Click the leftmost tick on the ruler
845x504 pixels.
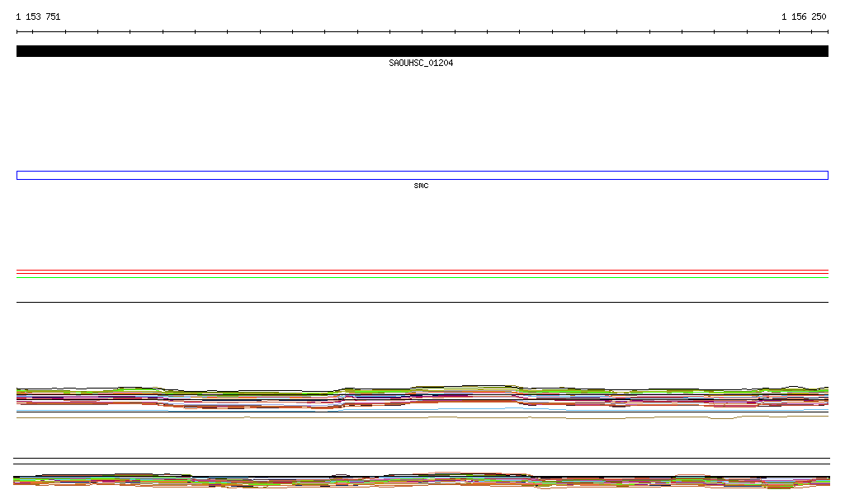[x=17, y=32]
